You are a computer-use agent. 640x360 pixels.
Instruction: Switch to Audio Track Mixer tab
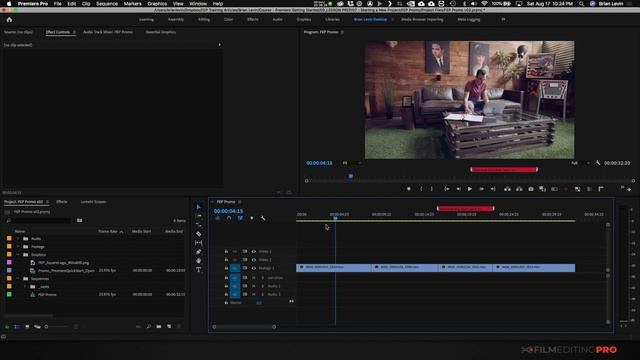click(x=108, y=32)
